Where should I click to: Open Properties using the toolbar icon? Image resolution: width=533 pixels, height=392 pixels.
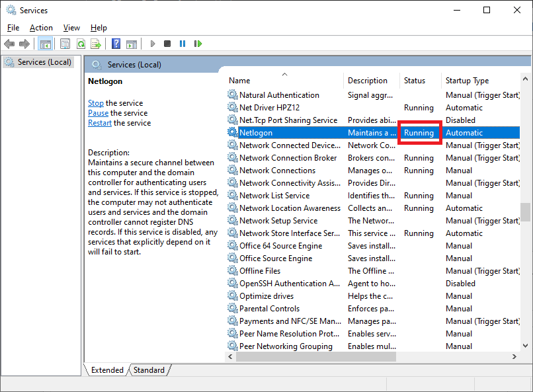[65, 44]
